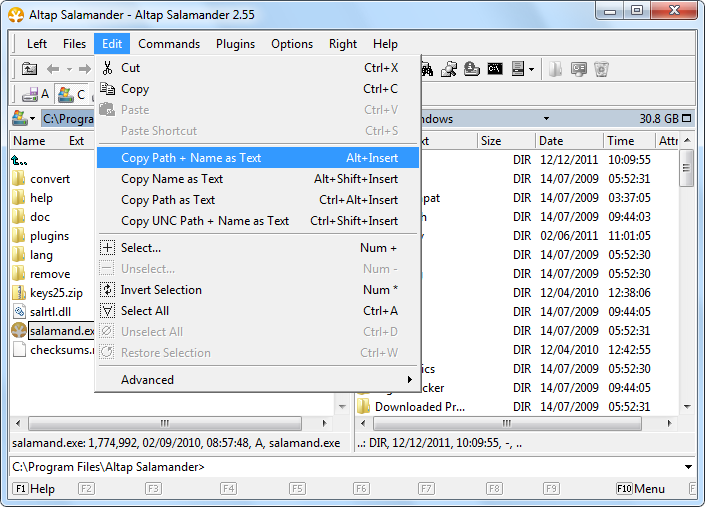This screenshot has height=507, width=705.
Task: Select Copy Path as Text entry
Action: coord(258,200)
